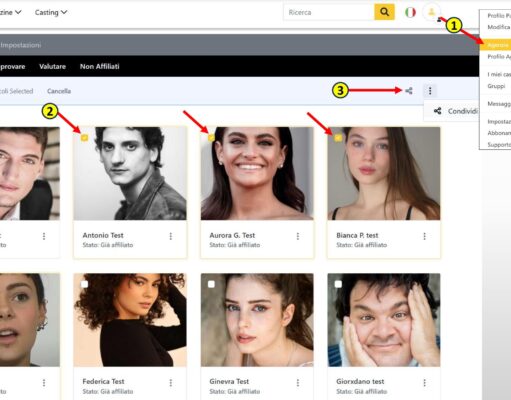Click the yellow search magnifier button
The width and height of the screenshot is (511, 400).
(384, 12)
